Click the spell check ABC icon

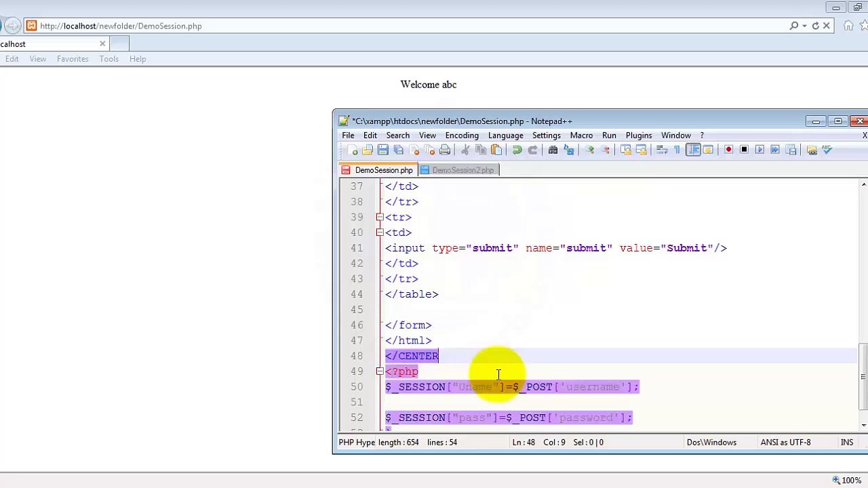(827, 150)
